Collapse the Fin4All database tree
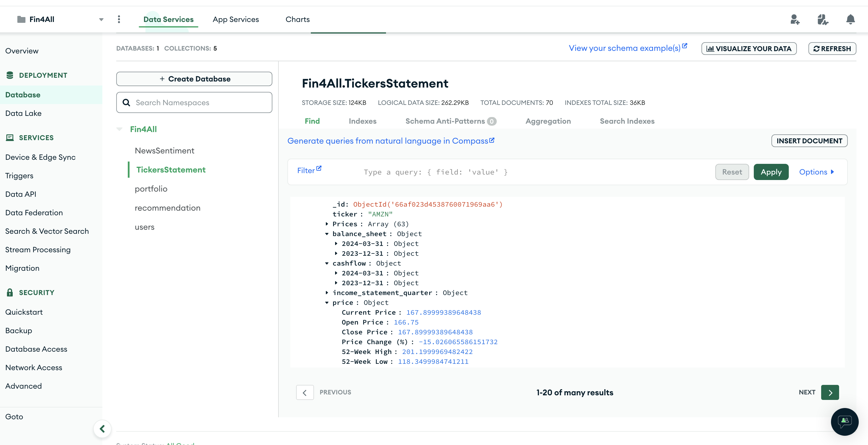The width and height of the screenshot is (868, 445). 119,129
